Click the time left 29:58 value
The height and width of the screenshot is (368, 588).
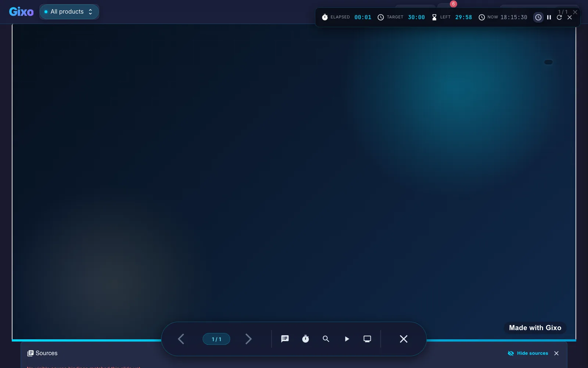coord(463,17)
